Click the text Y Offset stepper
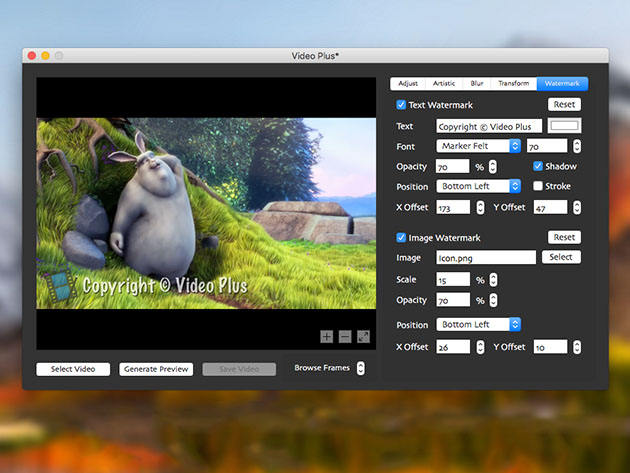630x473 pixels. (x=577, y=207)
